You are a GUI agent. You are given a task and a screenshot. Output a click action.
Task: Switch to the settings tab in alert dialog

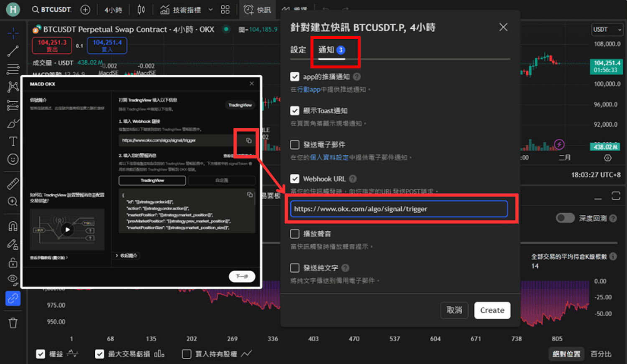pyautogui.click(x=298, y=50)
